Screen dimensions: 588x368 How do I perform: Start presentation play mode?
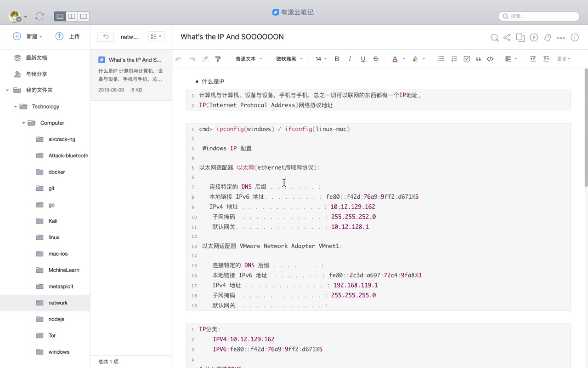click(x=534, y=38)
